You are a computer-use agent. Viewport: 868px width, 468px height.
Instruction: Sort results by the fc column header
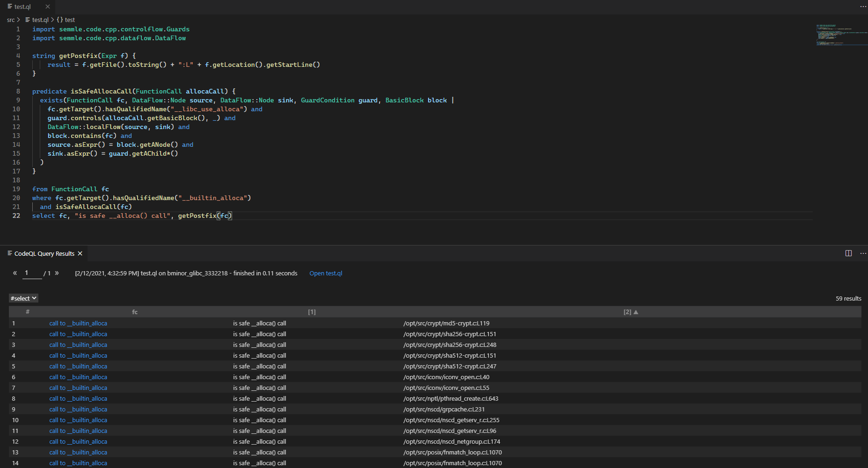coord(135,312)
